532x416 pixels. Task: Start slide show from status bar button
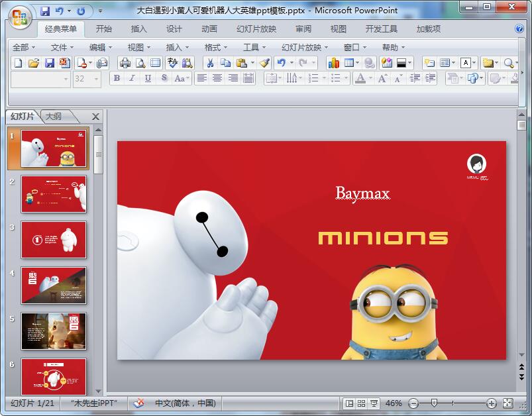click(374, 403)
